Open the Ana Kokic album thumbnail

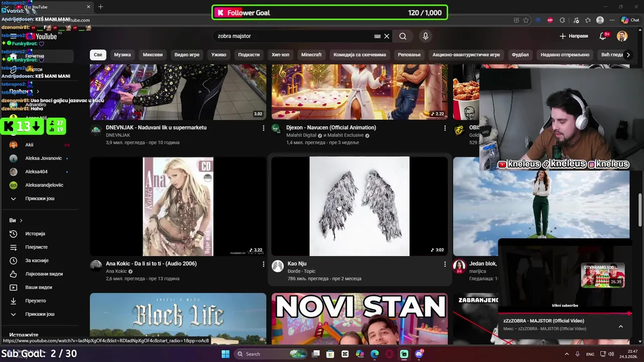pyautogui.click(x=178, y=206)
